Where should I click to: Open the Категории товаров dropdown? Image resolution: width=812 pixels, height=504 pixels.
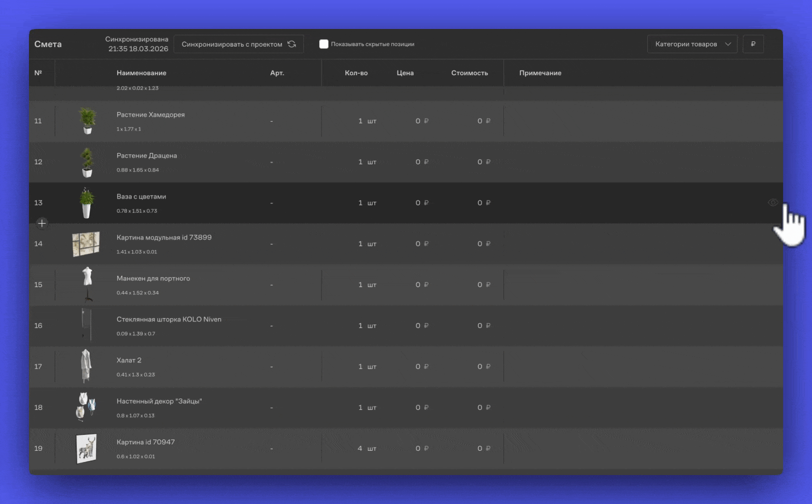(692, 44)
